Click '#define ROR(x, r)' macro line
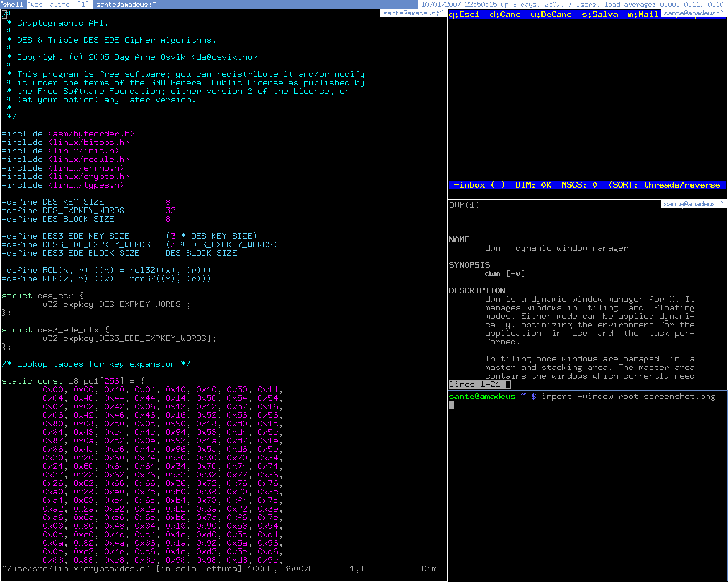This screenshot has width=728, height=582. [107, 278]
